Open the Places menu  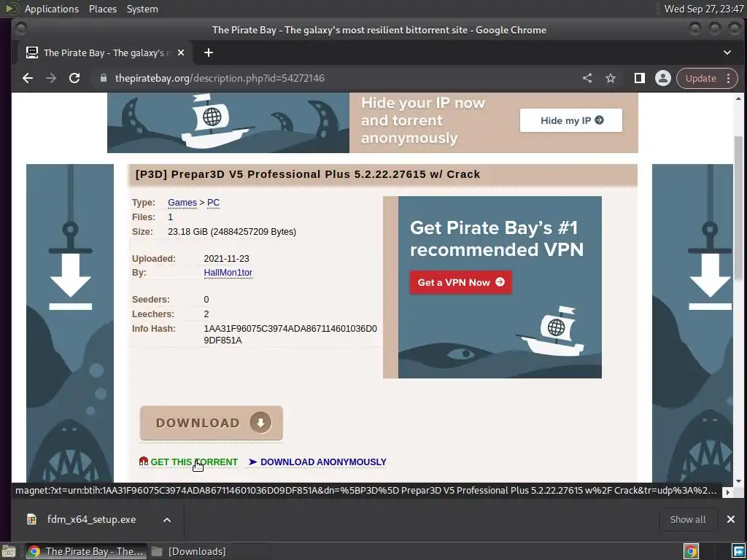pos(102,9)
